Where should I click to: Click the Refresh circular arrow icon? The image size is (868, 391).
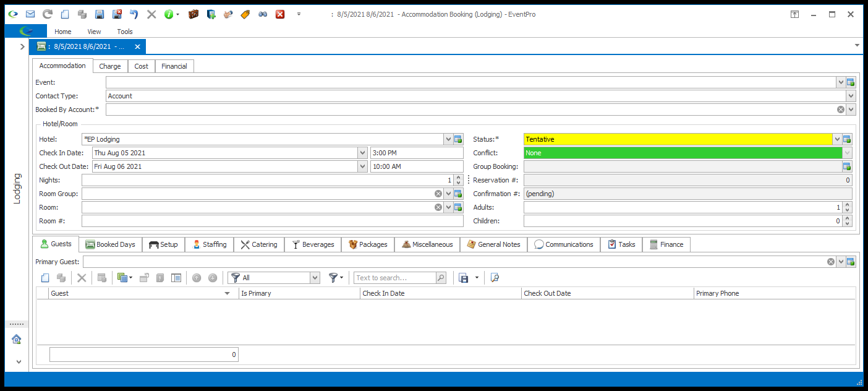coord(48,14)
